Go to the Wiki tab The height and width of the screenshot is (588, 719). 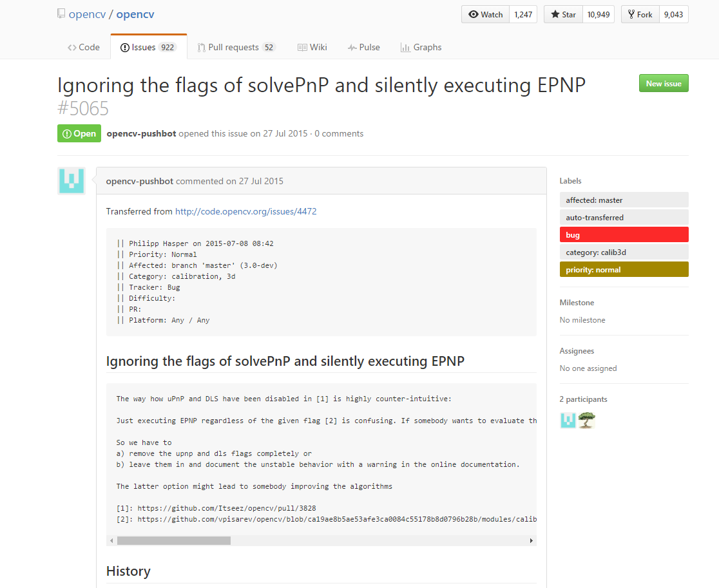tap(312, 47)
